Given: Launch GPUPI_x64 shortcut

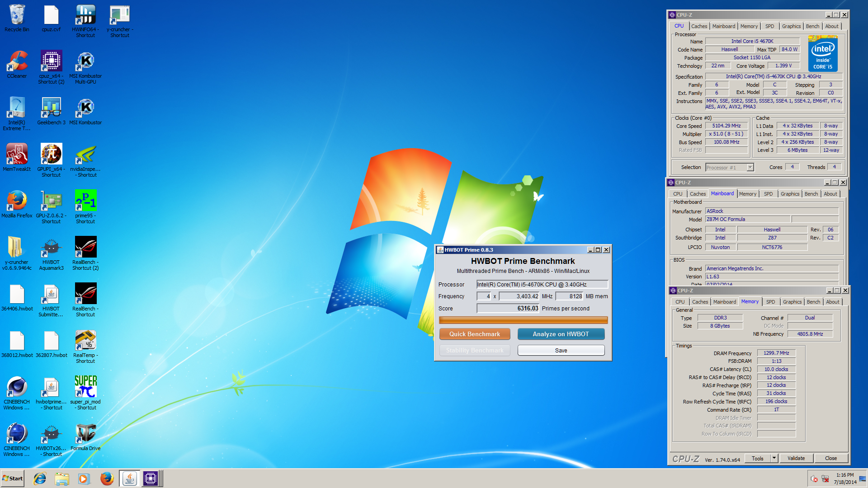Looking at the screenshot, I should (51, 160).
